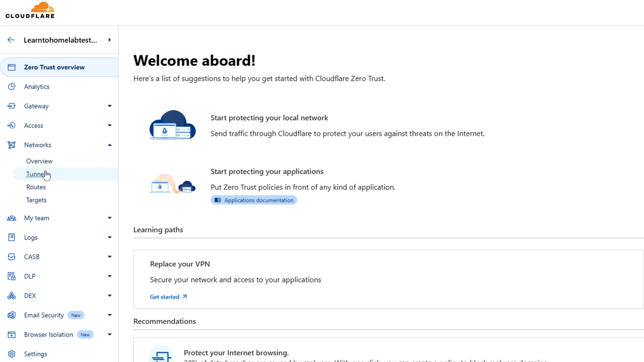Select the Analytics sidebar icon
This screenshot has width=644, height=362.
(x=12, y=86)
